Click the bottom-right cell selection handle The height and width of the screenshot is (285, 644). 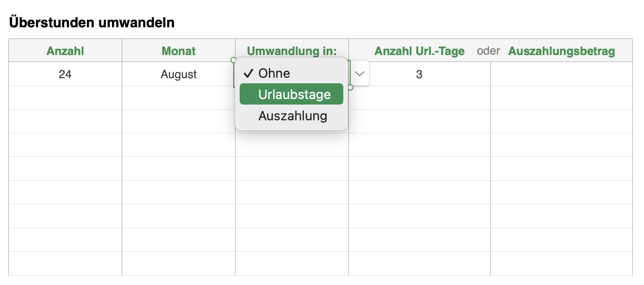point(350,87)
